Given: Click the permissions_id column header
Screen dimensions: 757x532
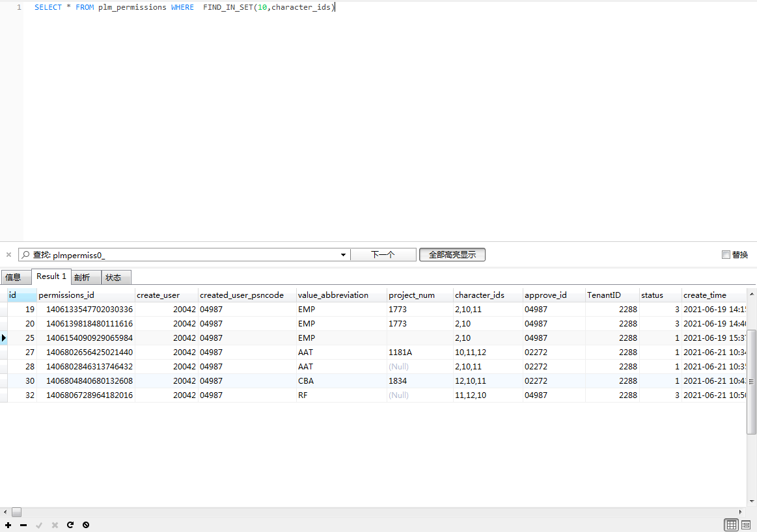Looking at the screenshot, I should [x=85, y=295].
